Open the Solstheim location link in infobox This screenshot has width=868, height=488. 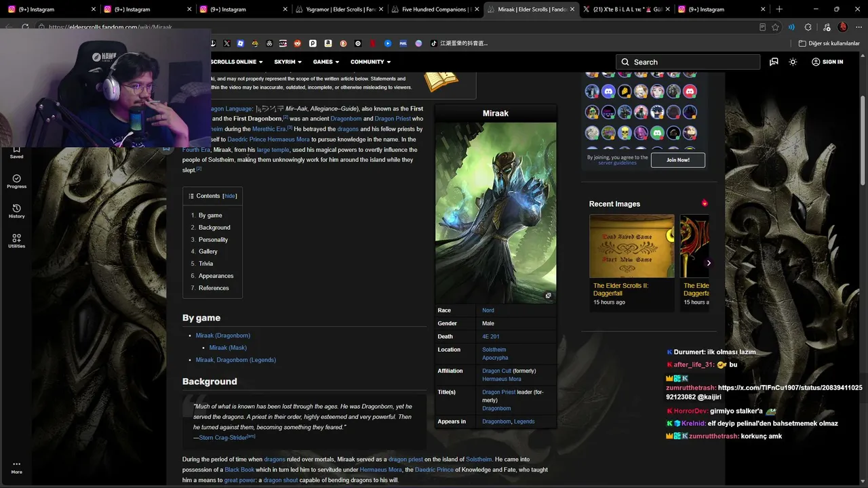(494, 350)
